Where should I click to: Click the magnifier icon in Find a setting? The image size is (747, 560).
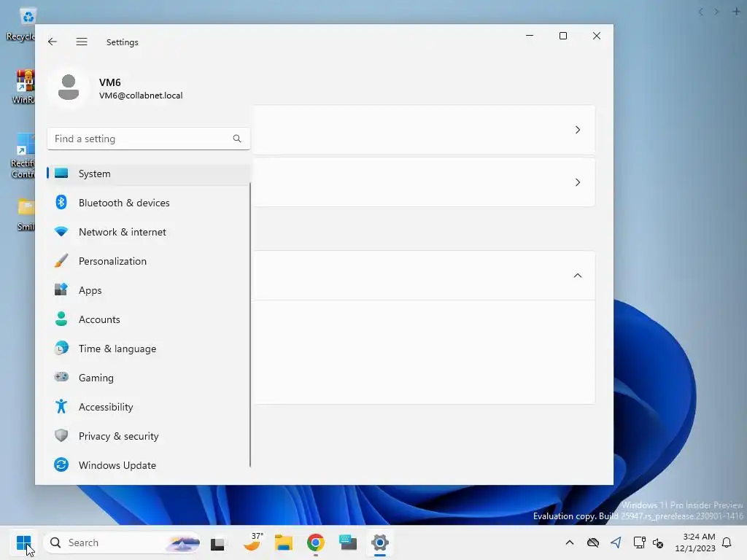pos(237,139)
